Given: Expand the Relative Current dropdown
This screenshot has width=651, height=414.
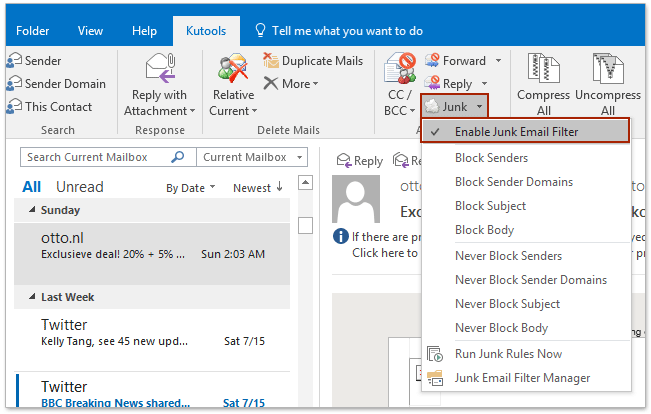Looking at the screenshot, I should [255, 111].
